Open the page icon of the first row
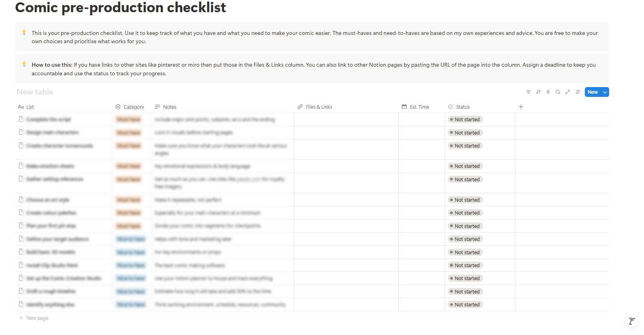644x335 pixels. point(21,119)
